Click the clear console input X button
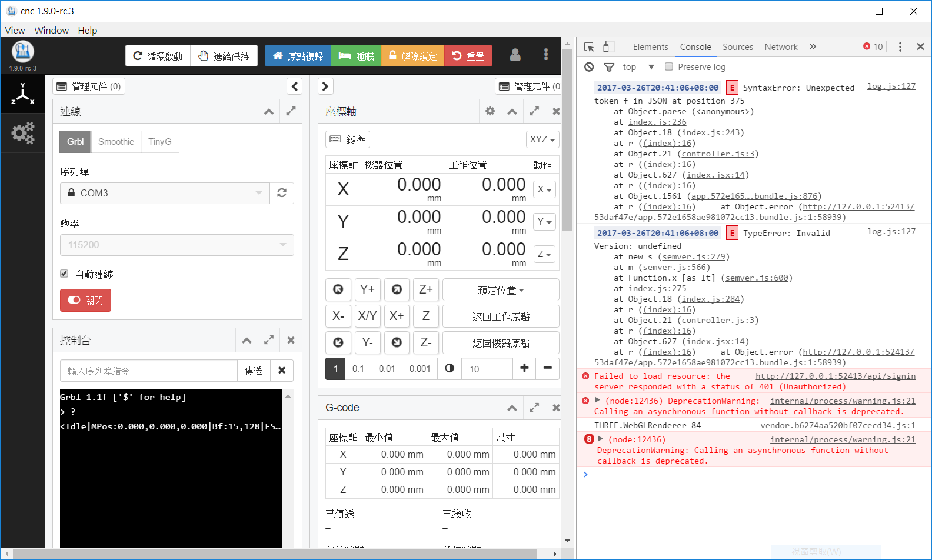 pos(282,371)
